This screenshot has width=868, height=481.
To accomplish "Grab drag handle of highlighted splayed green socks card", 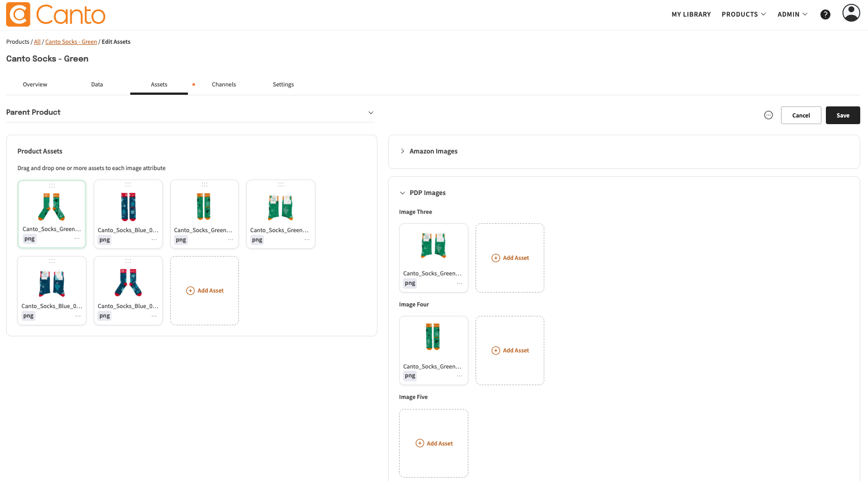I will click(52, 186).
